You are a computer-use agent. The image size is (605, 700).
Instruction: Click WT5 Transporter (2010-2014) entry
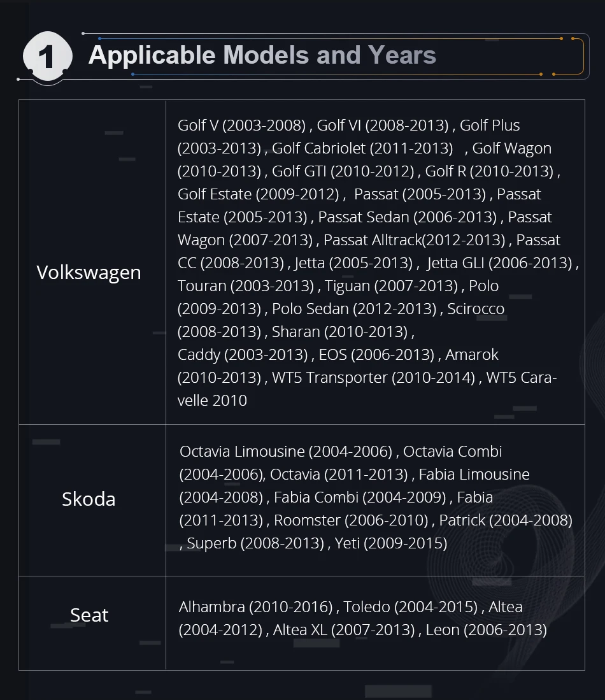click(373, 378)
